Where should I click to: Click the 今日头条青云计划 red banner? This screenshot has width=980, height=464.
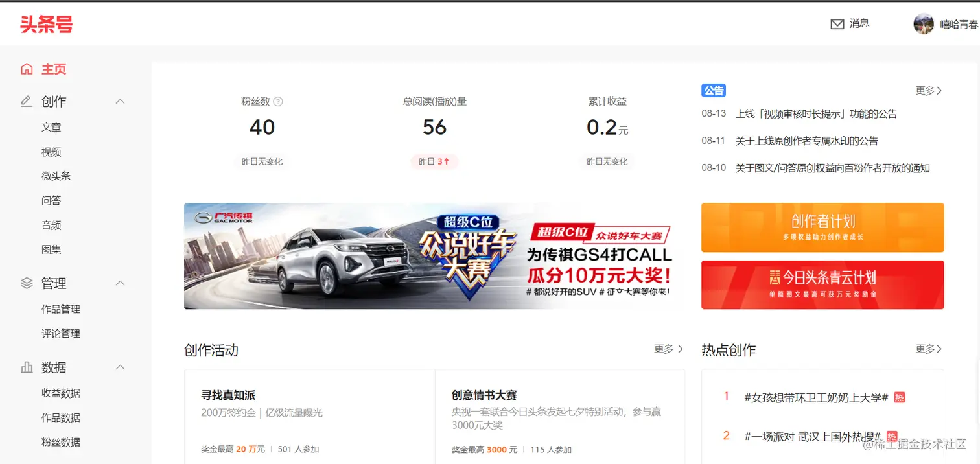pyautogui.click(x=822, y=284)
